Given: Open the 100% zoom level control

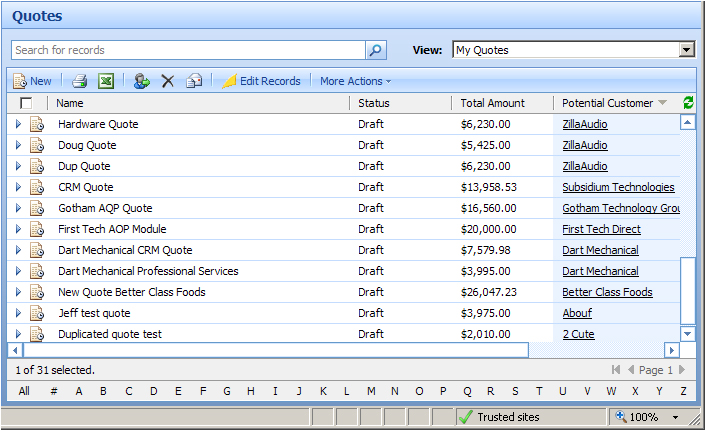Looking at the screenshot, I should pyautogui.click(x=650, y=417).
